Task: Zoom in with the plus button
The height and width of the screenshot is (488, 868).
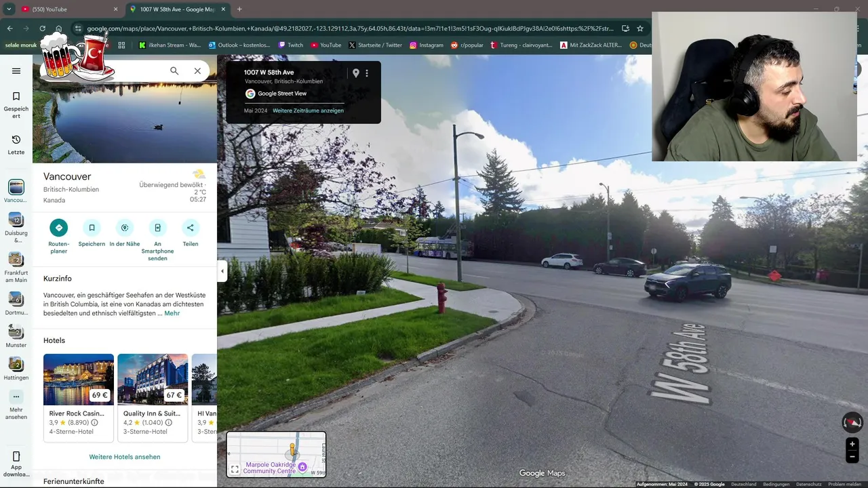Action: 852,444
